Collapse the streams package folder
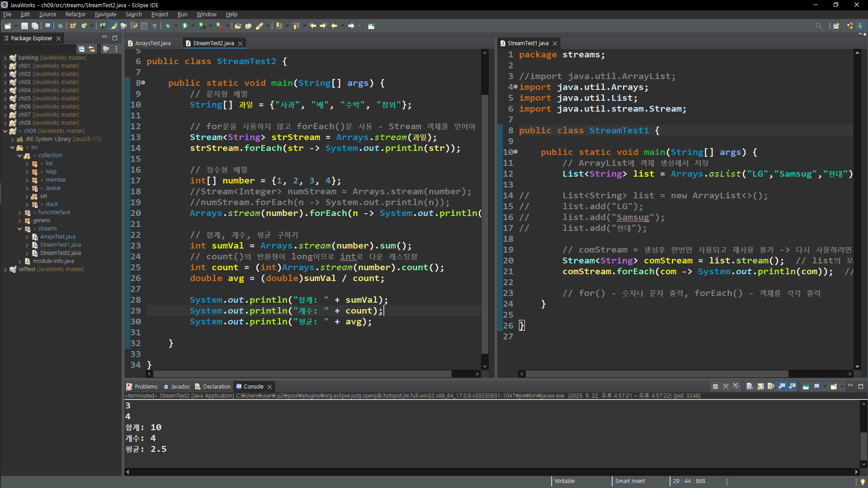This screenshot has height=488, width=868. [x=20, y=229]
